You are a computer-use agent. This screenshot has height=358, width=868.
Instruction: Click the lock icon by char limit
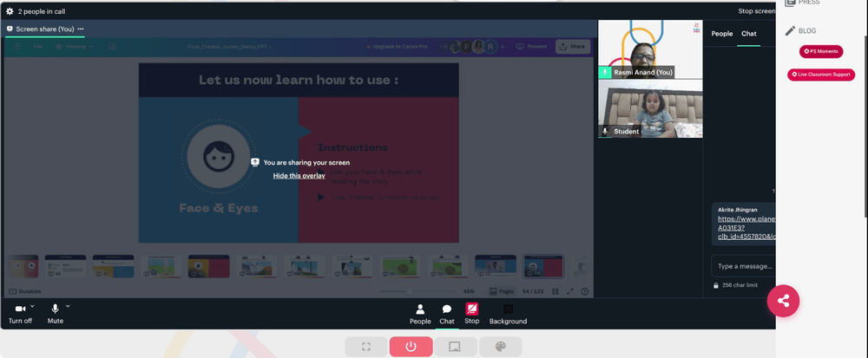[716, 286]
